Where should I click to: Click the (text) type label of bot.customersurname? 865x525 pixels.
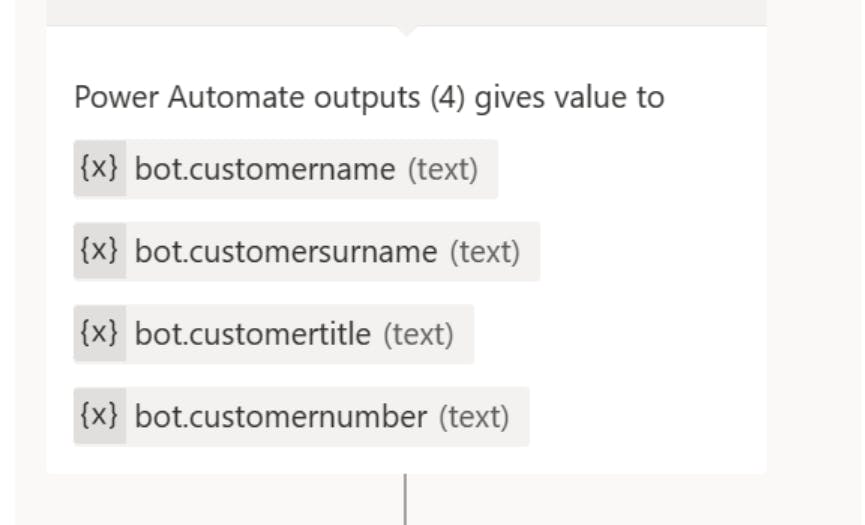point(485,252)
